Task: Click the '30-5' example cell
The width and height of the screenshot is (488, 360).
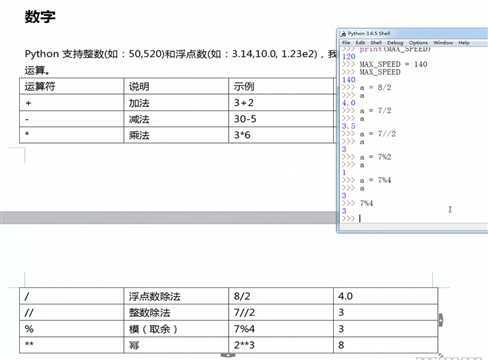Action: click(x=281, y=119)
